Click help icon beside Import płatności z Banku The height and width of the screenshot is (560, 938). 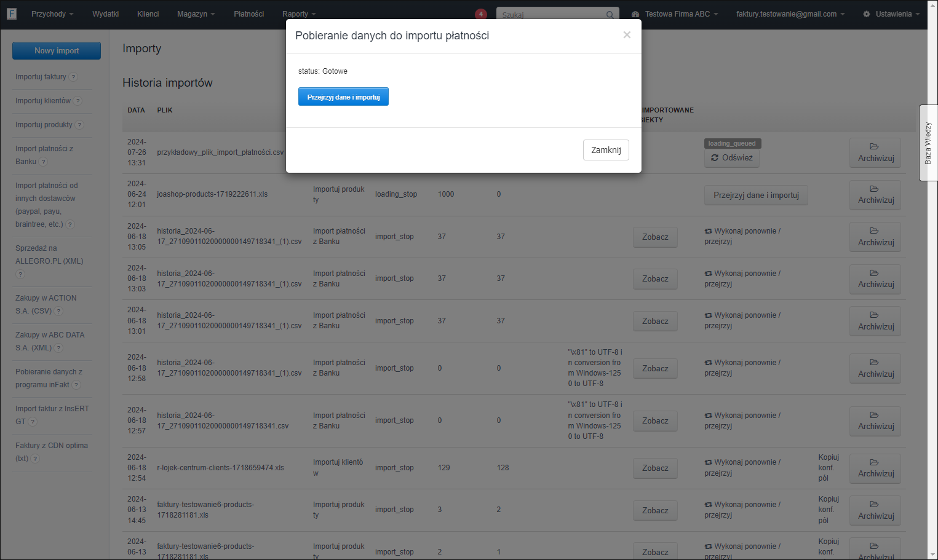tap(43, 162)
